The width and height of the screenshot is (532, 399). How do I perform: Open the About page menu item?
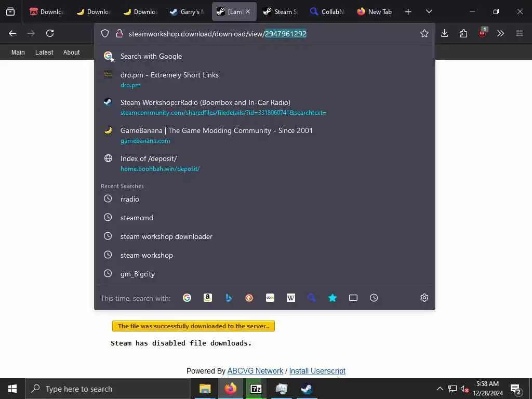(x=71, y=52)
